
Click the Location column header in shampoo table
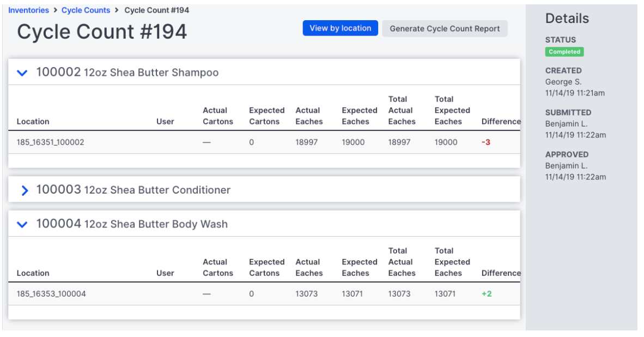33,121
